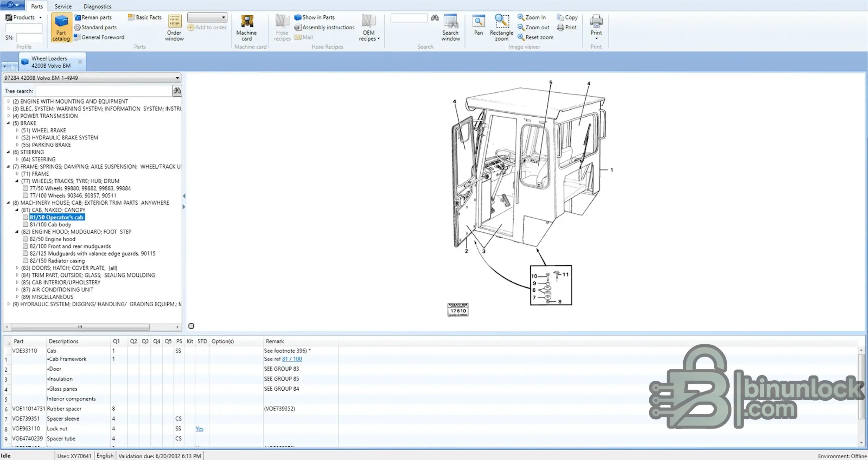Run tree search with binoculars button
The width and height of the screenshot is (868, 460).
[x=177, y=90]
